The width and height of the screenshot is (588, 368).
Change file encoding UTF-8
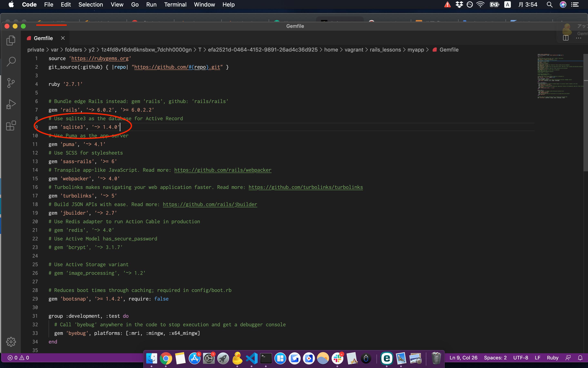click(520, 358)
